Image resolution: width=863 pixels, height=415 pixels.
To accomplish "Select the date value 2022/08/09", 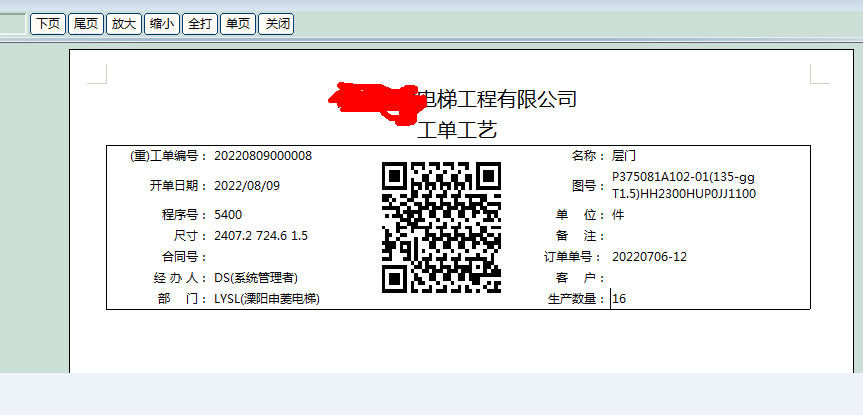I will coord(247,185).
